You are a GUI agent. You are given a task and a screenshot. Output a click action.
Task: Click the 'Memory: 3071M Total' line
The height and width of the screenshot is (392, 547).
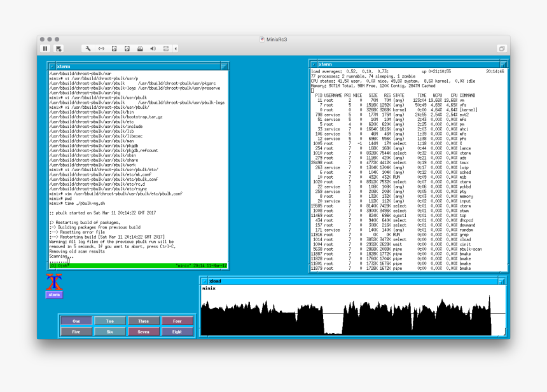[x=373, y=86]
